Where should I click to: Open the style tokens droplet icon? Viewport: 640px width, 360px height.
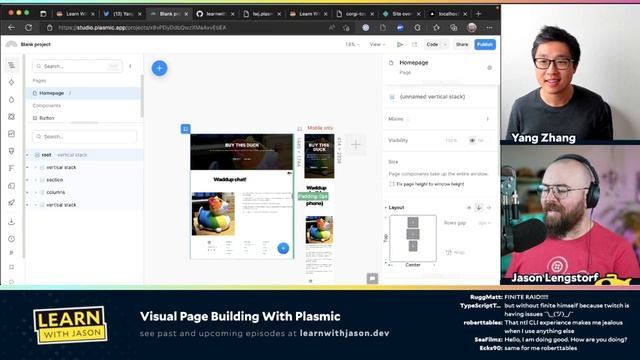(11, 100)
